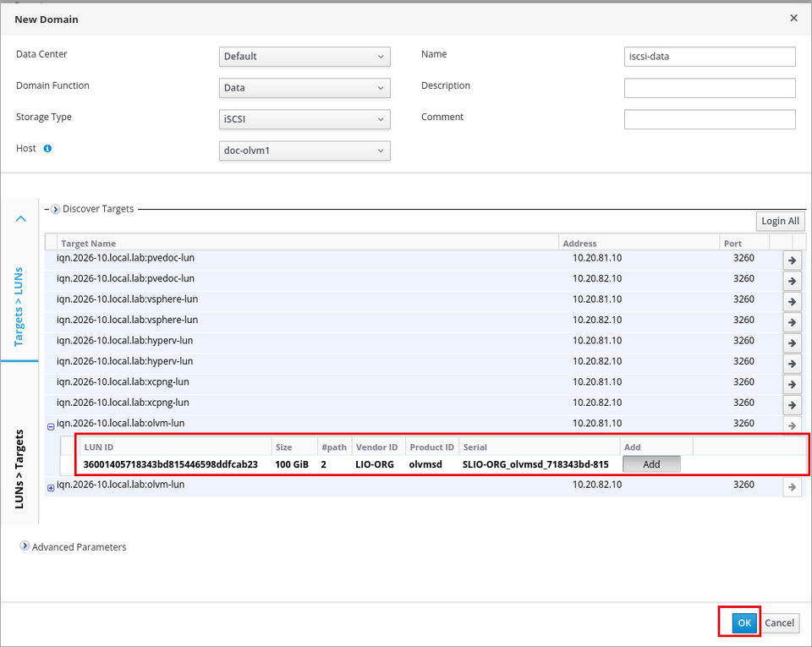Image resolution: width=812 pixels, height=647 pixels.
Task: Expand Advanced Parameters section
Action: pos(25,546)
